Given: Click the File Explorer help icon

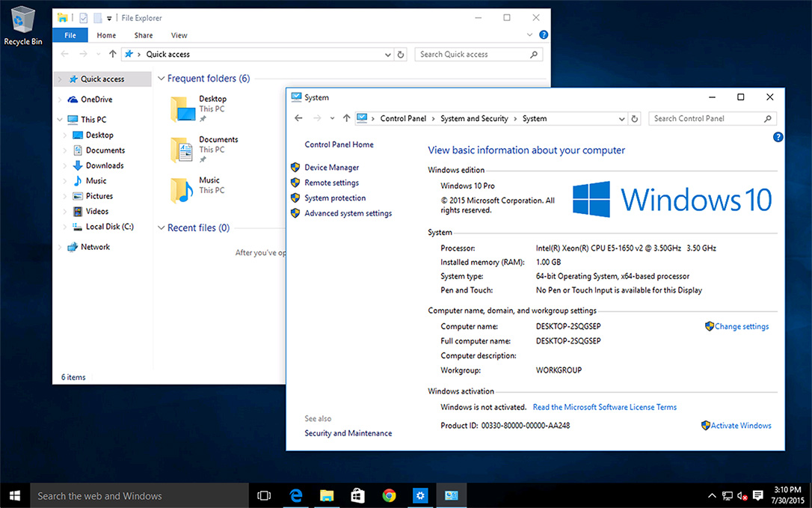Looking at the screenshot, I should (x=544, y=34).
